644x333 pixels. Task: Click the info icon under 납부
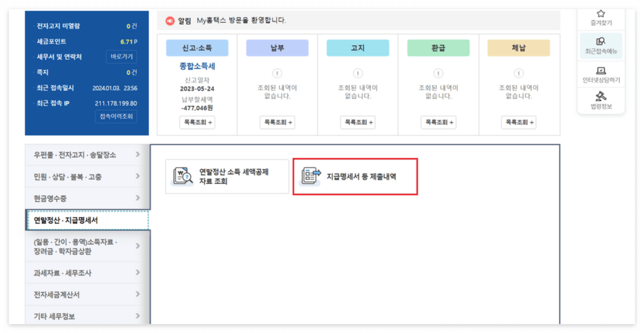tap(277, 73)
